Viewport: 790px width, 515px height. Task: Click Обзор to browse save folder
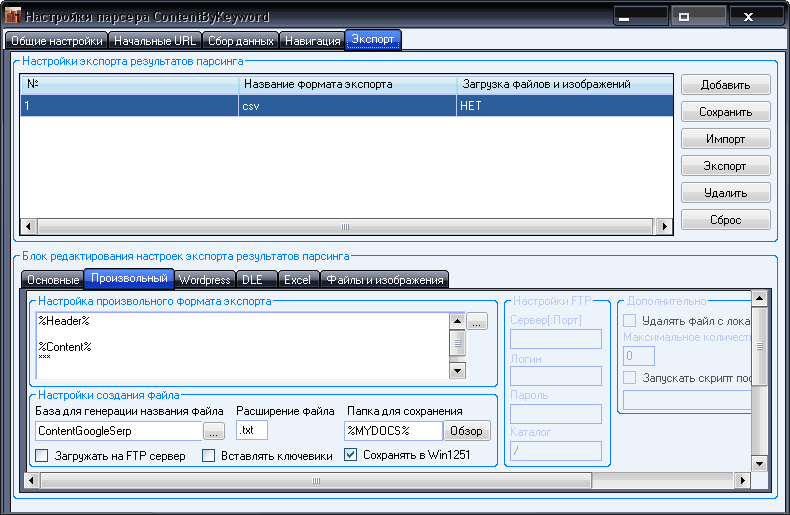coord(467,431)
